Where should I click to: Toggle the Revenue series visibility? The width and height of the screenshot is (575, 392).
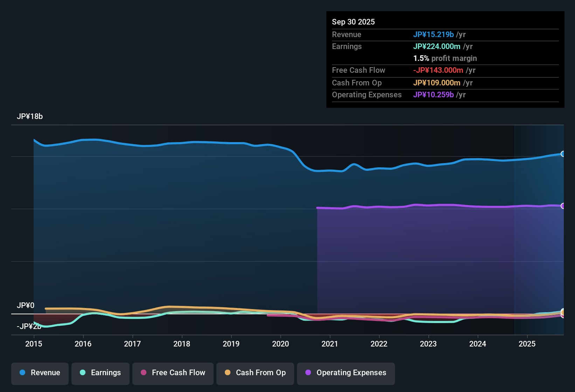pyautogui.click(x=40, y=373)
